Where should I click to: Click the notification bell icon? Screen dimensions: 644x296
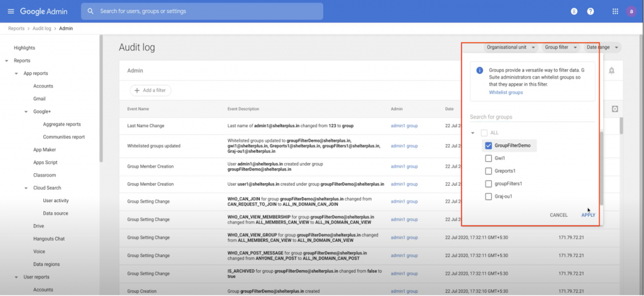[612, 71]
